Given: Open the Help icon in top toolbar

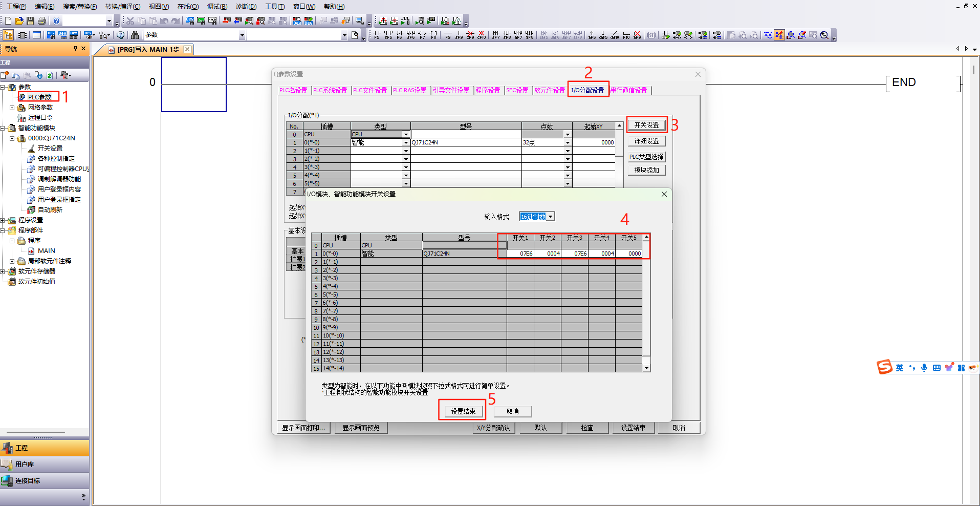Looking at the screenshot, I should tap(56, 21).
